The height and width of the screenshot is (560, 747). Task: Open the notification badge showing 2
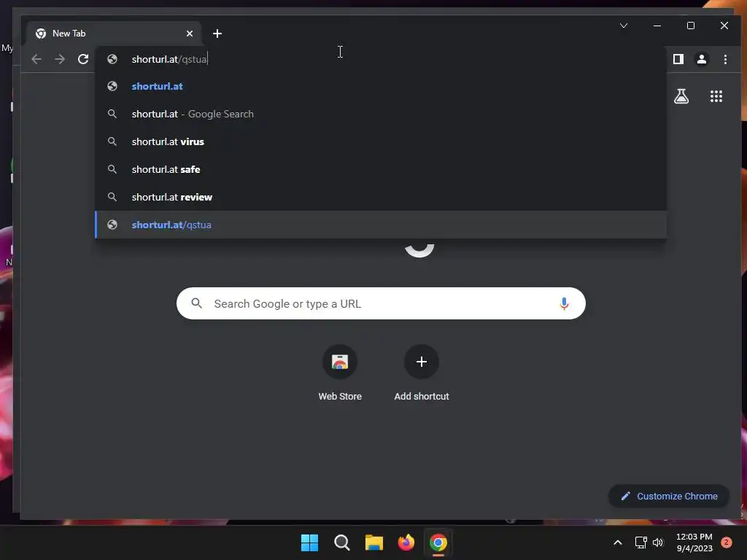point(727,542)
